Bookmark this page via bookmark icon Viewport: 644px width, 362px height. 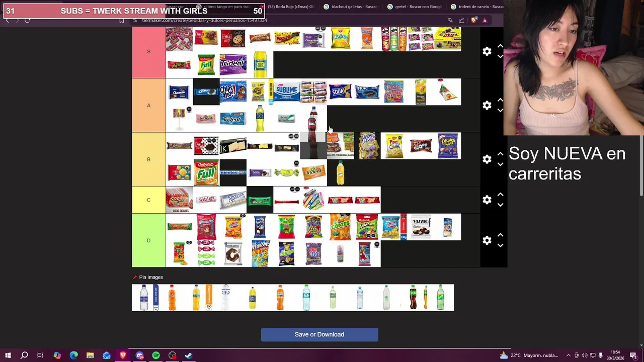click(121, 20)
